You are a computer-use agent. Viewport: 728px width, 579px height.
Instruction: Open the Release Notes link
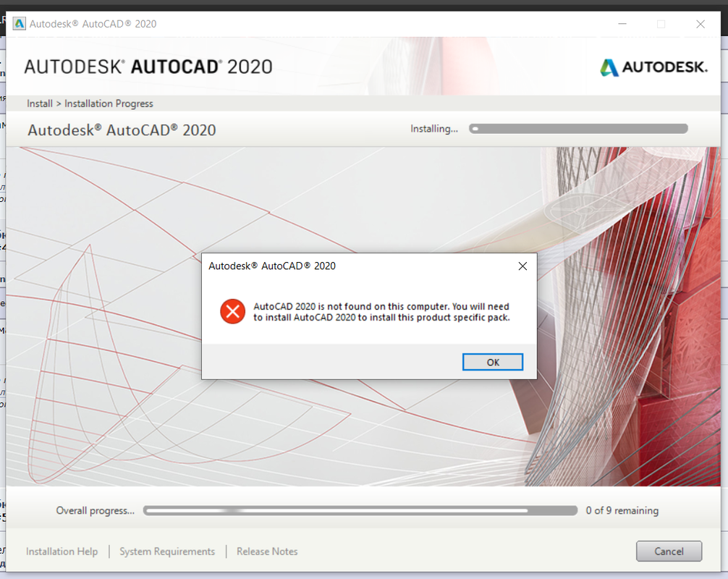click(267, 551)
